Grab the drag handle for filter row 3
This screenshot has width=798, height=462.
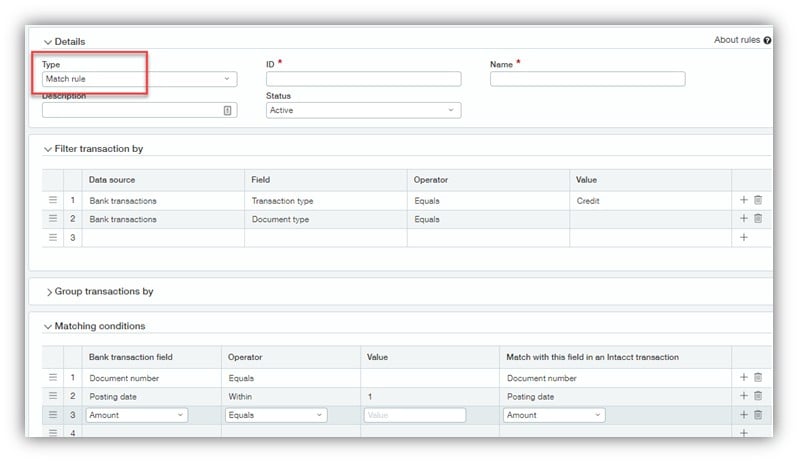[53, 237]
